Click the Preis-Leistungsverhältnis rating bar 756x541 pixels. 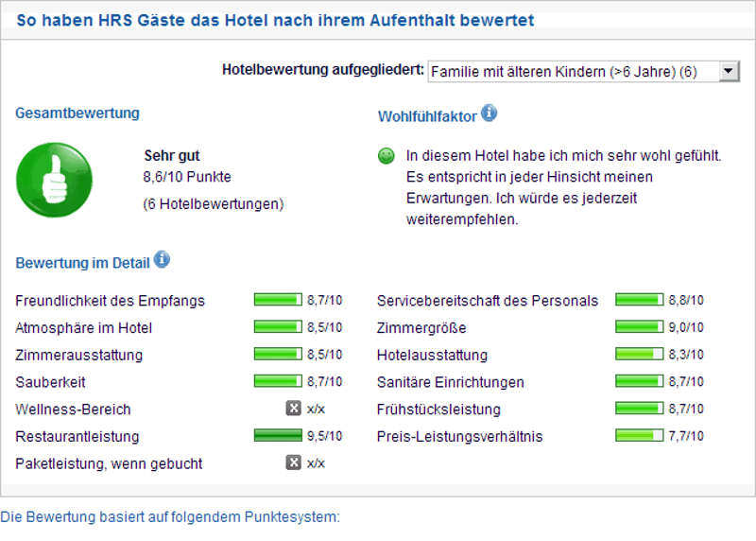639,436
